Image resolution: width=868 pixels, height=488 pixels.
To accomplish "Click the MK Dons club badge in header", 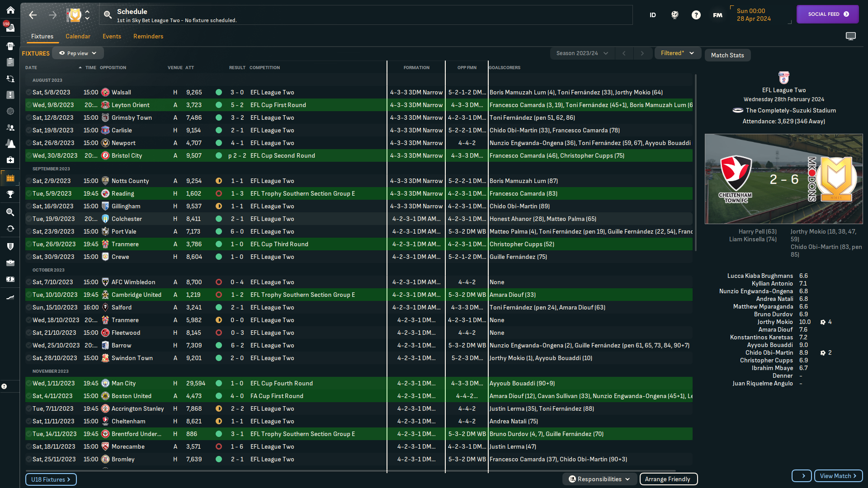I will [75, 15].
